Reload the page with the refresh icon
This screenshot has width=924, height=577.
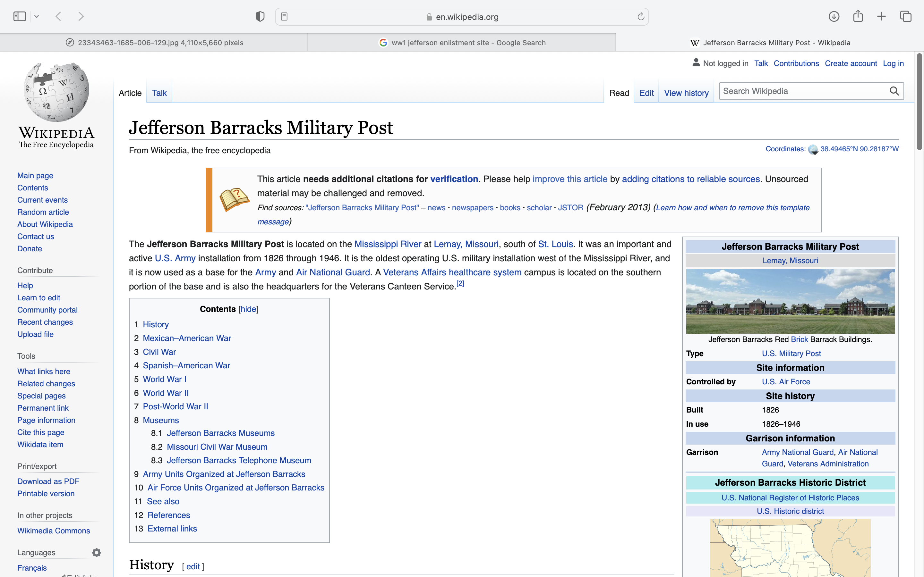(x=641, y=16)
